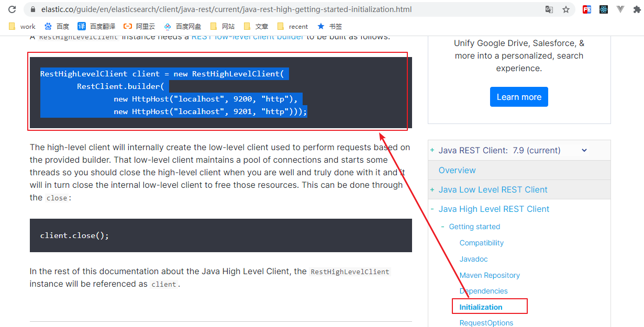Image resolution: width=644 pixels, height=327 pixels.
Task: Bookmark this page with the star icon
Action: [x=566, y=9]
